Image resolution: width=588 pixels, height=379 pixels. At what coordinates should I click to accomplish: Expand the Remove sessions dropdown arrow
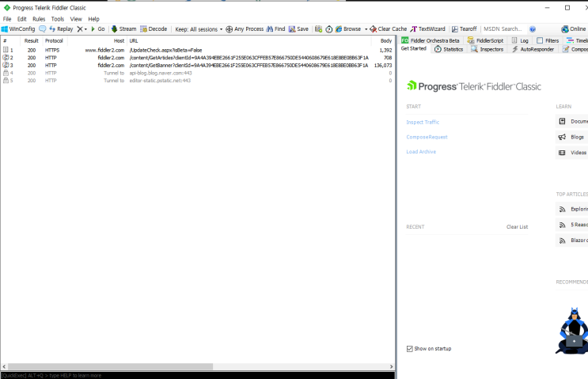[x=85, y=28]
